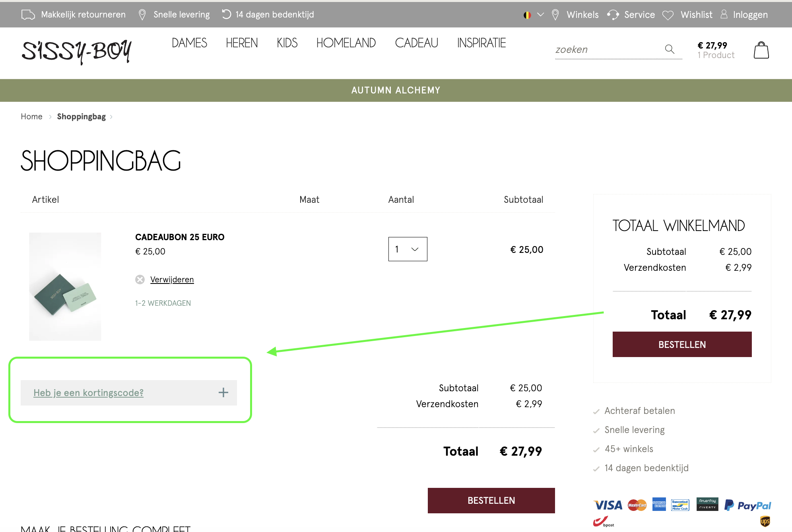Screen dimensions: 792x532
Task: Click the PayPal logo
Action: (747, 505)
